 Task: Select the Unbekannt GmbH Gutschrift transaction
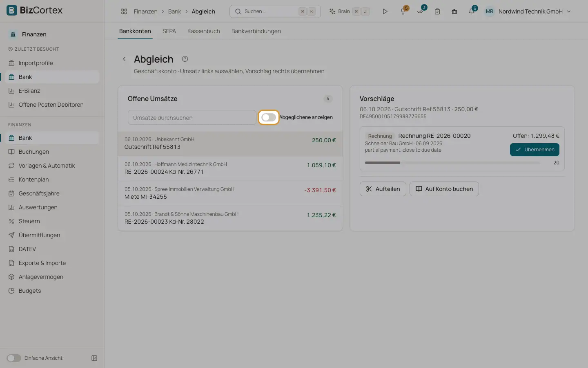pyautogui.click(x=230, y=144)
